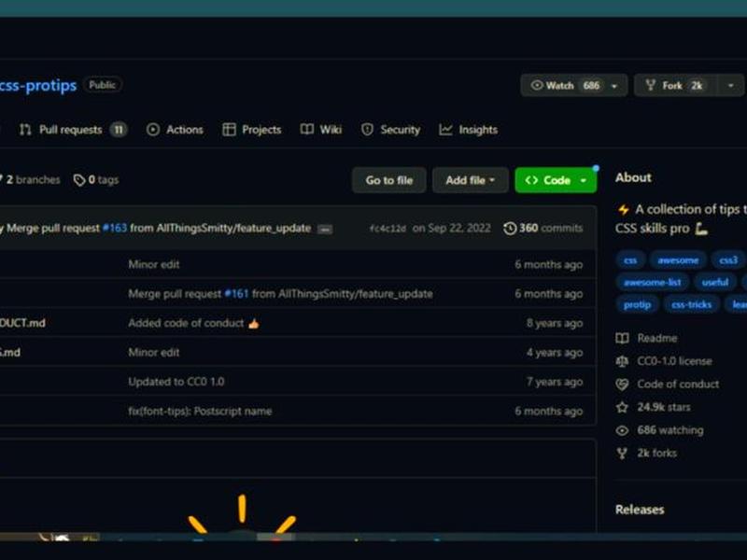Open the 'Added code of conduct' commit message
This screenshot has height=560, width=747.
click(x=194, y=323)
